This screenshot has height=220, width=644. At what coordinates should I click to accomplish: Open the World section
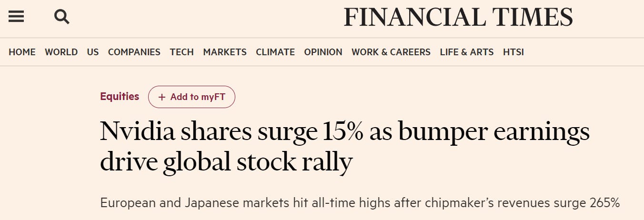pyautogui.click(x=61, y=52)
